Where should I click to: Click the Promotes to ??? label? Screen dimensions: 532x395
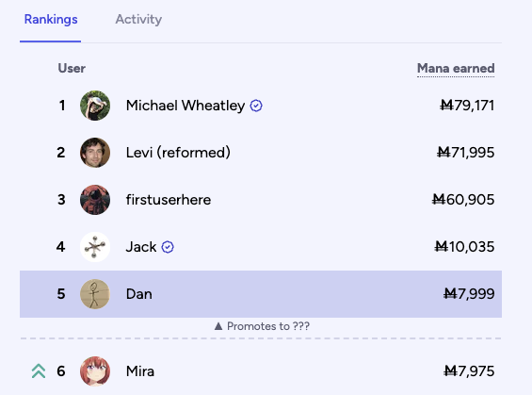coord(268,326)
